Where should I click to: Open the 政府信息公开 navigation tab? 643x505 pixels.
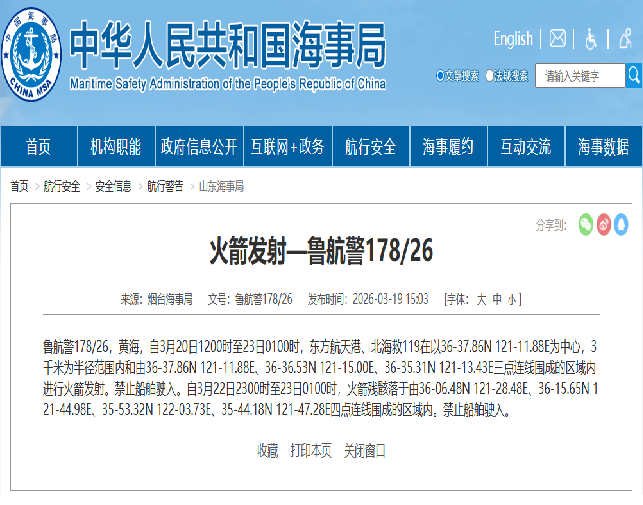click(x=199, y=147)
